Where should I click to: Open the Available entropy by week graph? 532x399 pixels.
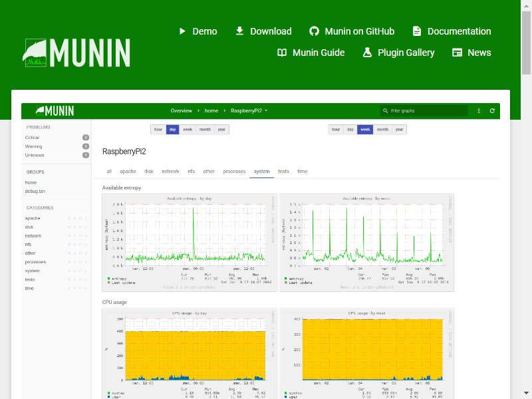point(366,243)
